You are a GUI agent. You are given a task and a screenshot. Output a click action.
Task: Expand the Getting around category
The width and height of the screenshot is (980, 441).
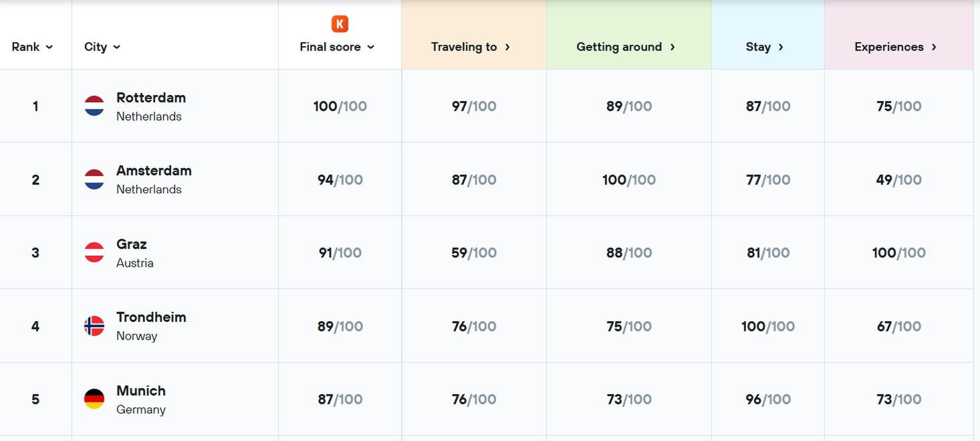point(626,47)
